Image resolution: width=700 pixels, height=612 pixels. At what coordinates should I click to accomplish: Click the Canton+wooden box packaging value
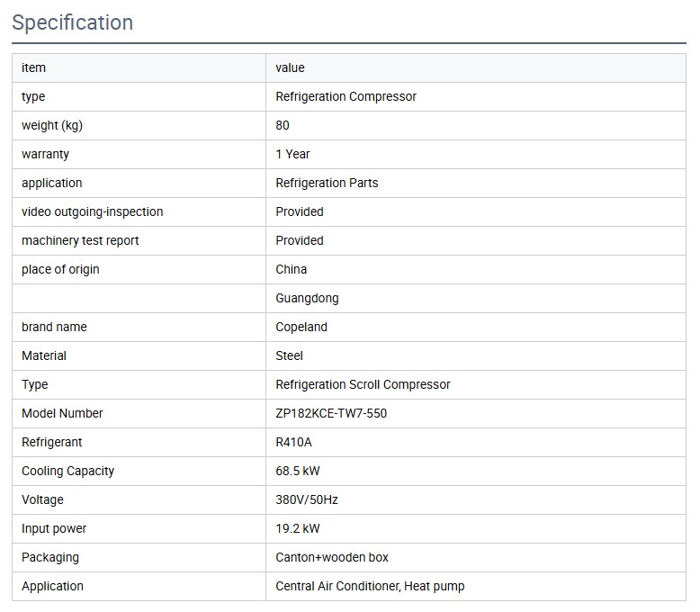click(332, 557)
